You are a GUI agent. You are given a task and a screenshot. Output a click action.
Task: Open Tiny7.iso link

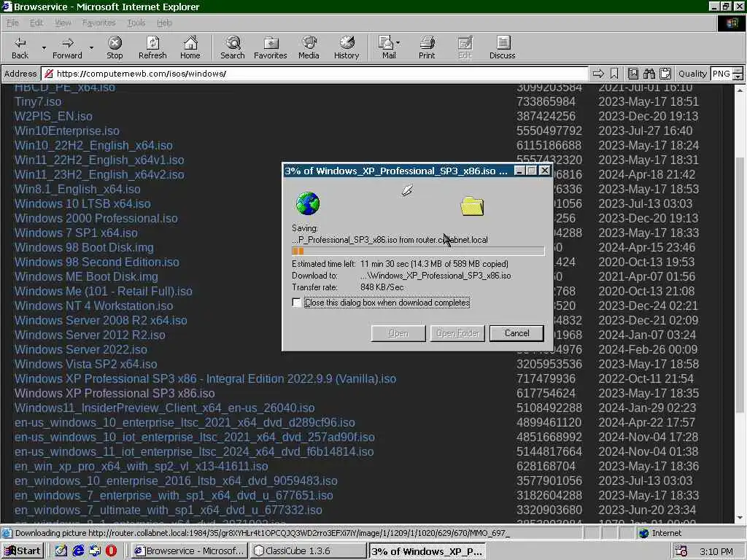tap(38, 101)
